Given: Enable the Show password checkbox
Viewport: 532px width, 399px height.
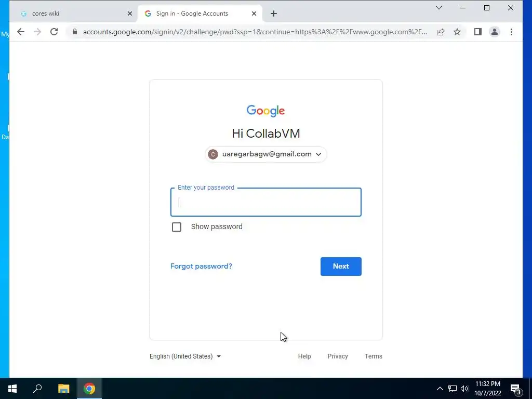Looking at the screenshot, I should point(177,227).
